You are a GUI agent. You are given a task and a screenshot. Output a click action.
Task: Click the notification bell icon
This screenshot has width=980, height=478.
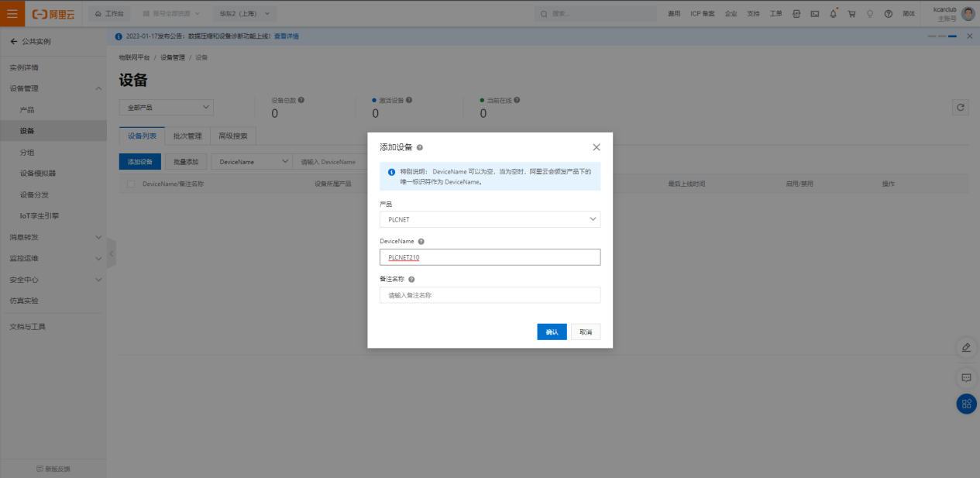[x=833, y=14]
